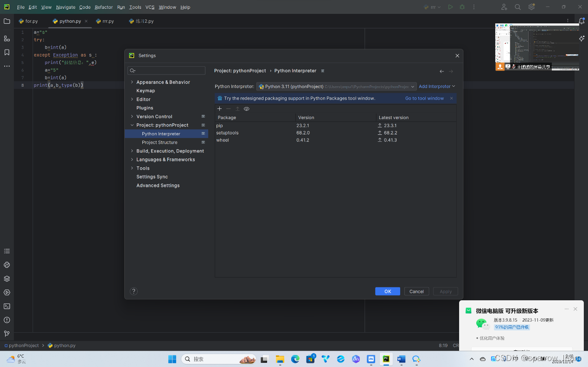Open the Refactor menu
Viewport: 588px width, 367px height.
pyautogui.click(x=103, y=7)
